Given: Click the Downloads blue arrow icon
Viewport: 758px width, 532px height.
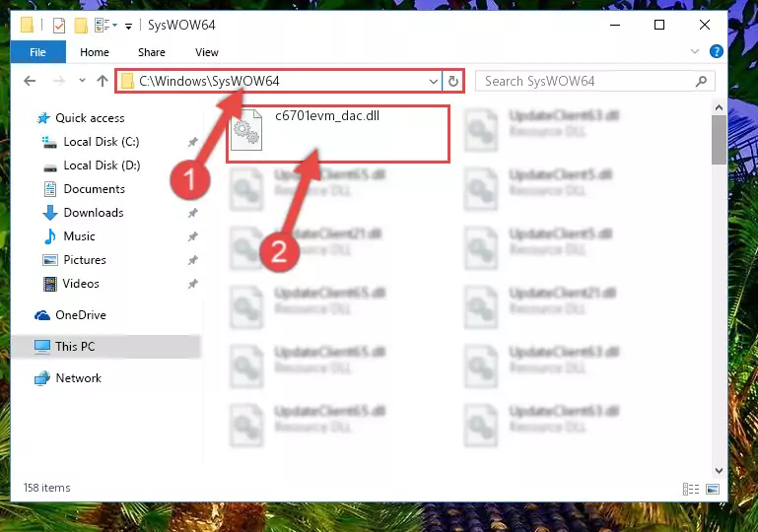Looking at the screenshot, I should (x=50, y=213).
